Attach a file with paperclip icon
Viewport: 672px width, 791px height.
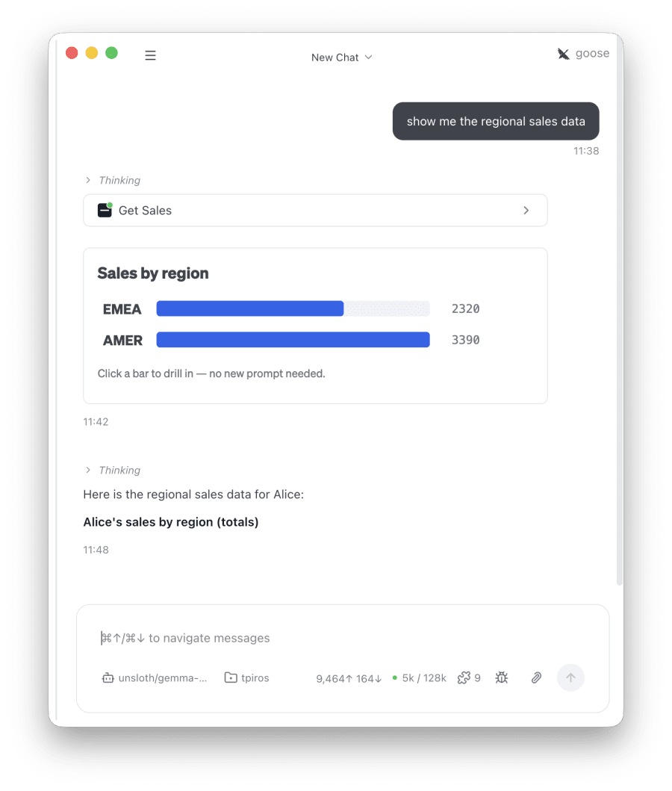click(x=536, y=677)
